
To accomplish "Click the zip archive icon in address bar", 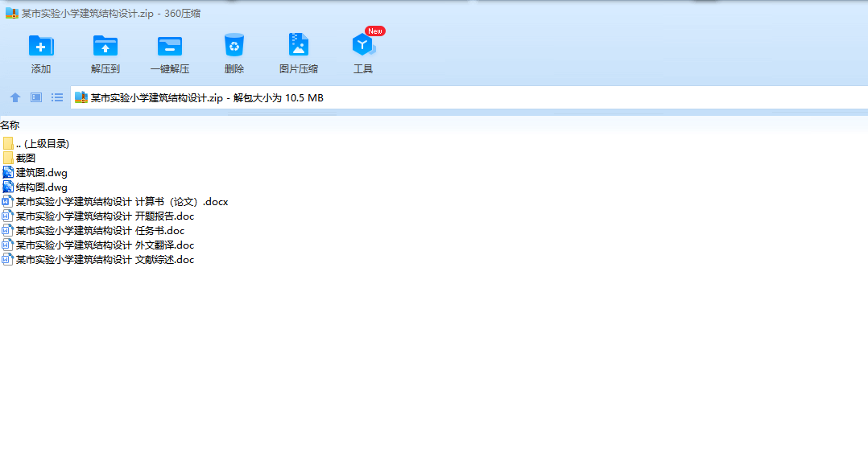I will click(81, 97).
